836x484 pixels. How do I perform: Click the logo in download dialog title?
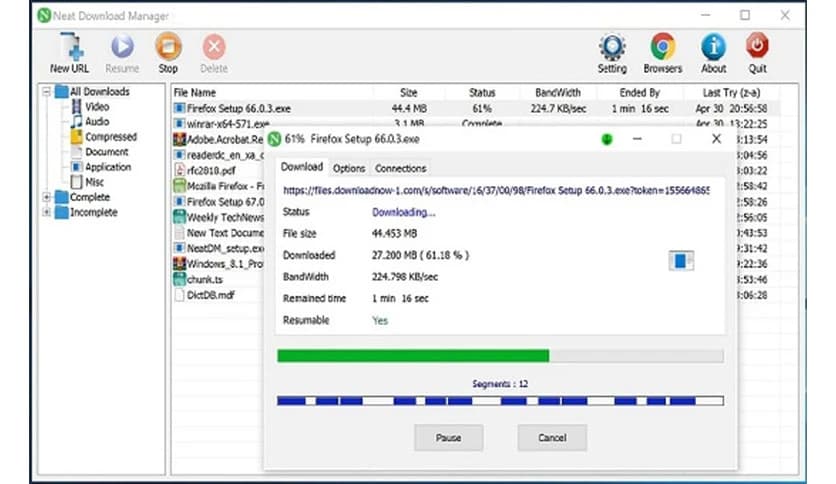pyautogui.click(x=274, y=139)
